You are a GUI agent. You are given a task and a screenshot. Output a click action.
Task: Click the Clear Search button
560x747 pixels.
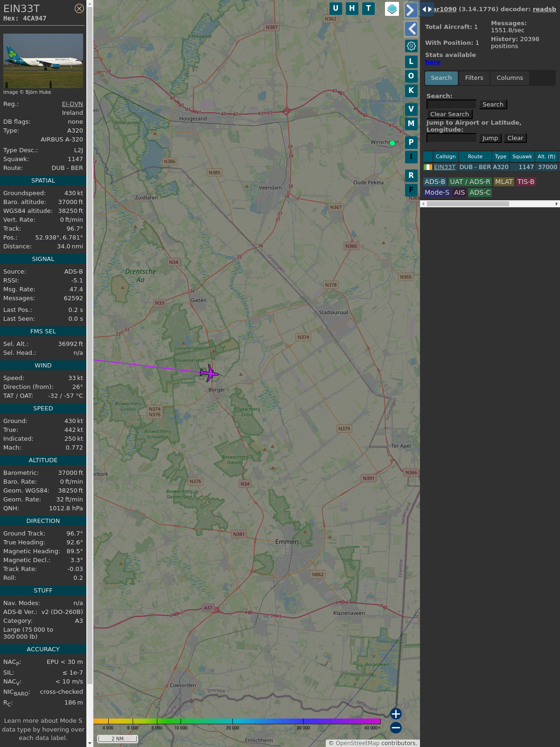tap(449, 114)
